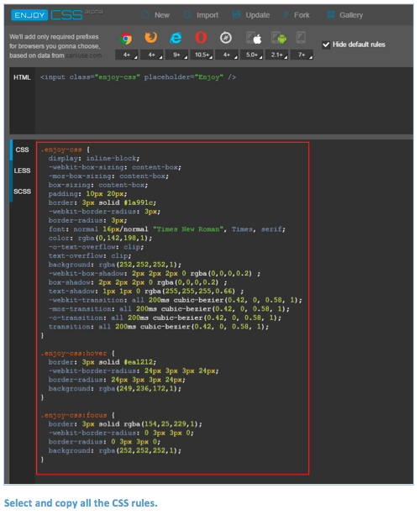Follow the caniuse.com link
Image resolution: width=420 pixels, height=515 pixels.
click(84, 55)
